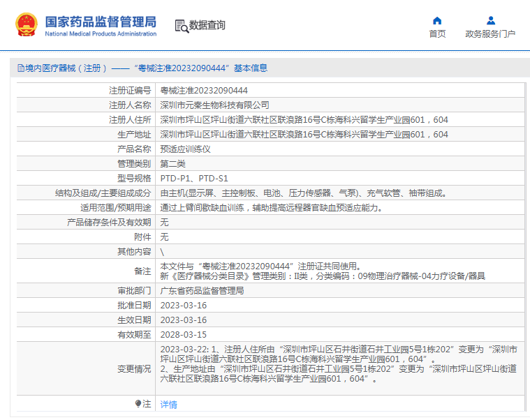Click the user portal person icon
This screenshot has height=420, width=530.
491,21
